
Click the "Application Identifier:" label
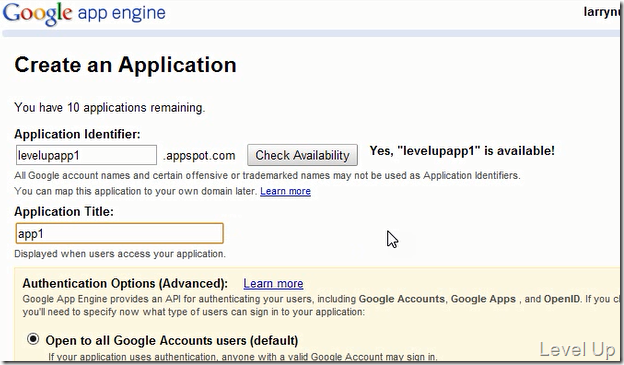[77, 134]
